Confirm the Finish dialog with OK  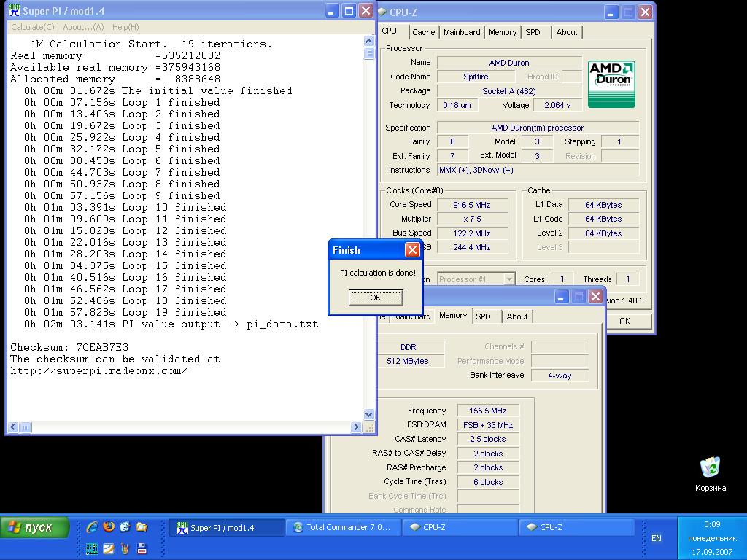[x=376, y=297]
